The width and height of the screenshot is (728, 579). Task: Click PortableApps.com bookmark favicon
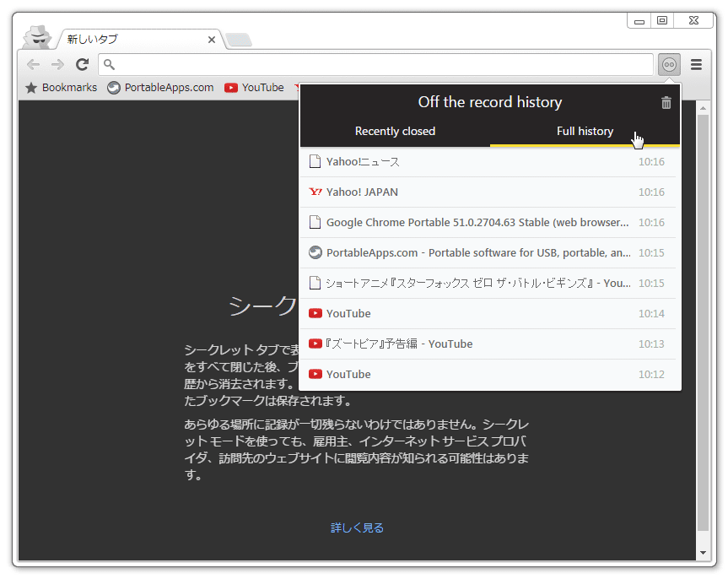(x=114, y=88)
